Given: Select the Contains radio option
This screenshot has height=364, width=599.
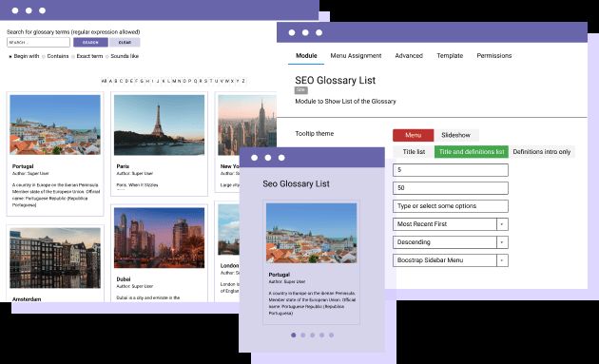Looking at the screenshot, I should [x=44, y=56].
